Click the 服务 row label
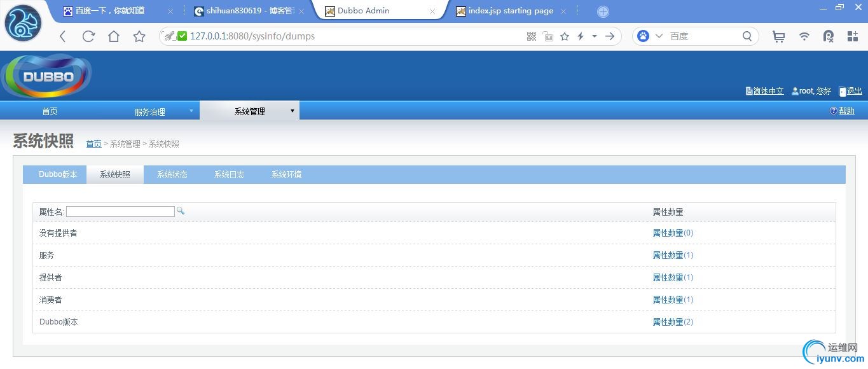The height and width of the screenshot is (369, 868). (x=47, y=255)
